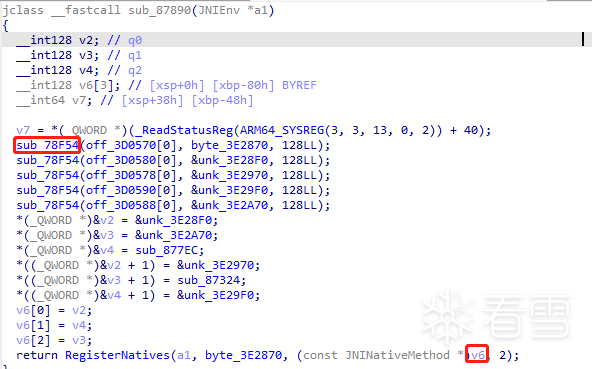Open sub_78F54 on the off_3D0590 line

click(x=47, y=190)
